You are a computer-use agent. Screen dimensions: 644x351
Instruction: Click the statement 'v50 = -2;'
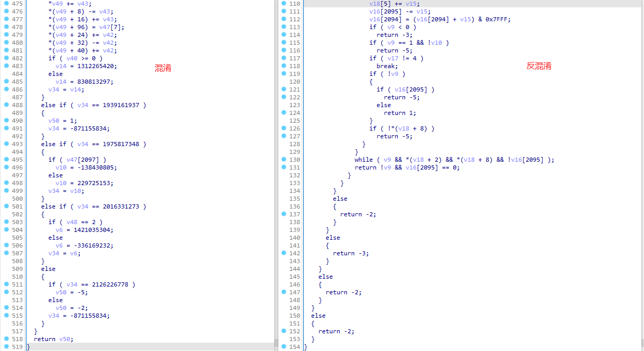click(72, 308)
